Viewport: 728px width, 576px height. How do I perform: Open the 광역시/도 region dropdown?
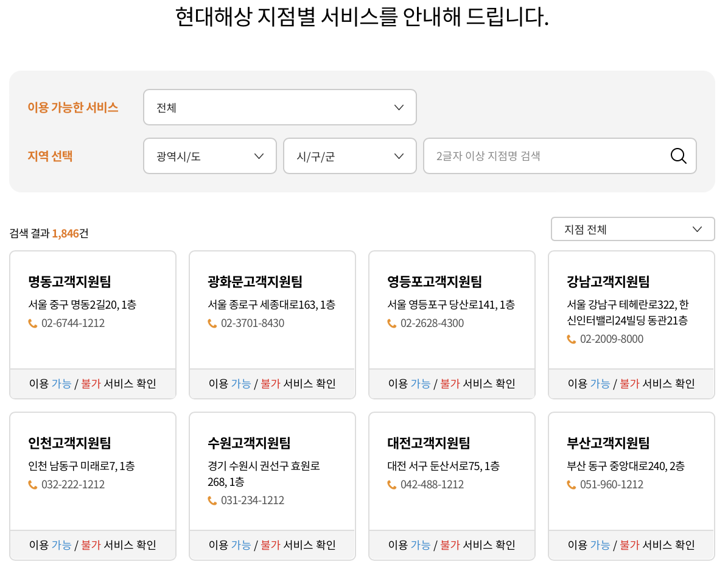point(210,156)
